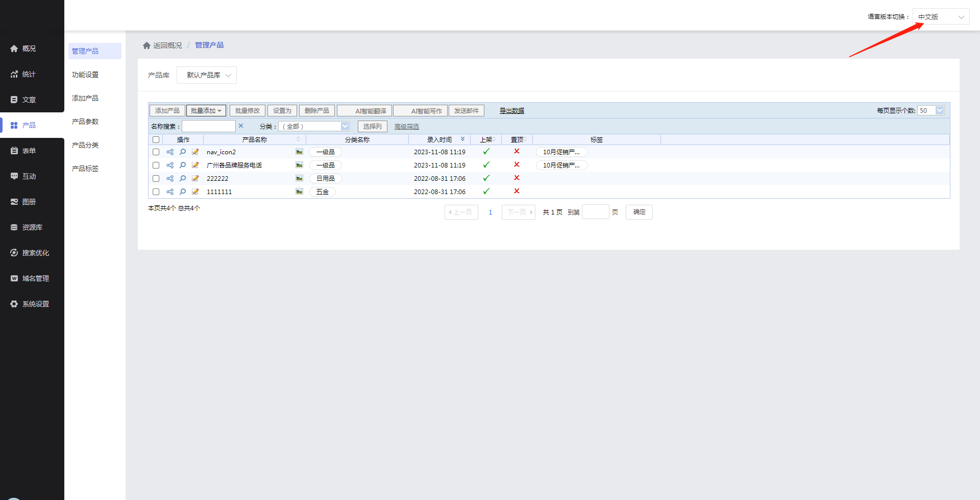Tick the select-all checkbox in table header
Screen dimensions: 980x500
coord(156,140)
